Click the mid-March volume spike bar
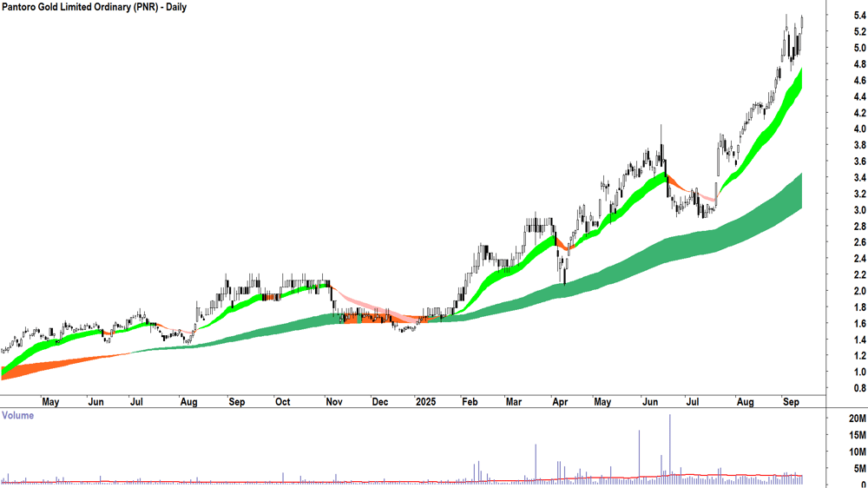This screenshot has width=868, height=488. pos(536,465)
